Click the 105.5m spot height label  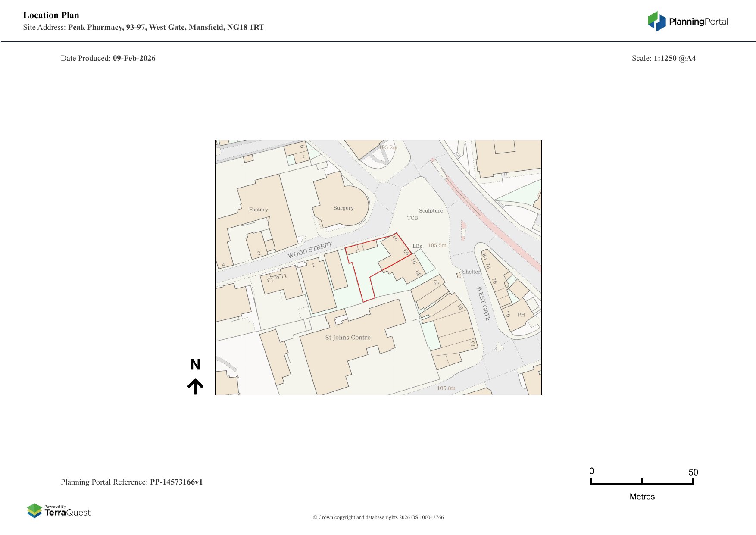point(437,245)
